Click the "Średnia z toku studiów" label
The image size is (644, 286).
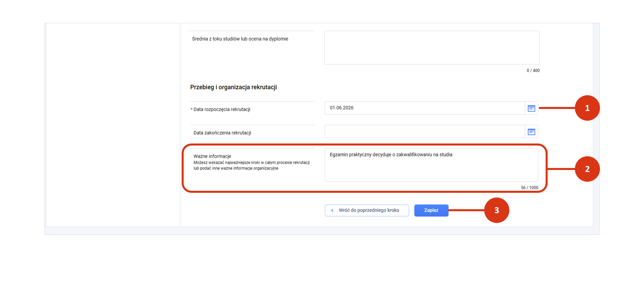coord(240,39)
